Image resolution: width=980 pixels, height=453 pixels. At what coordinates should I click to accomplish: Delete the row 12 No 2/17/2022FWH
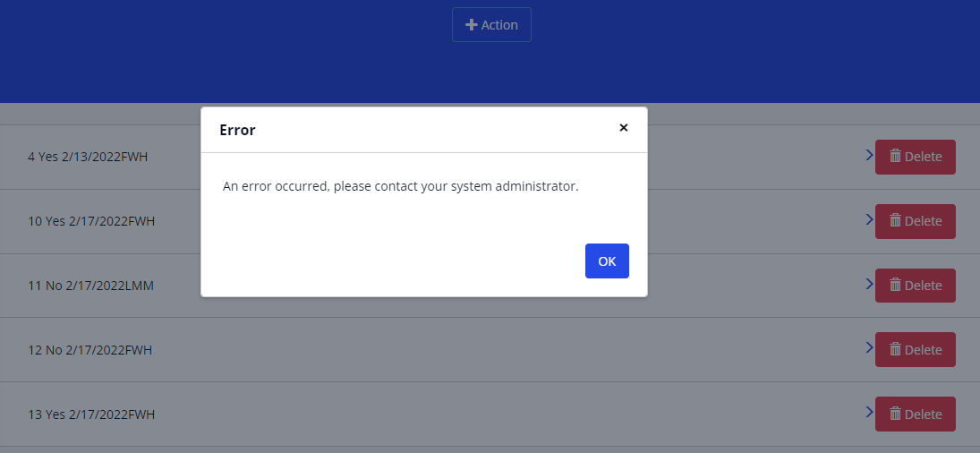(x=915, y=350)
